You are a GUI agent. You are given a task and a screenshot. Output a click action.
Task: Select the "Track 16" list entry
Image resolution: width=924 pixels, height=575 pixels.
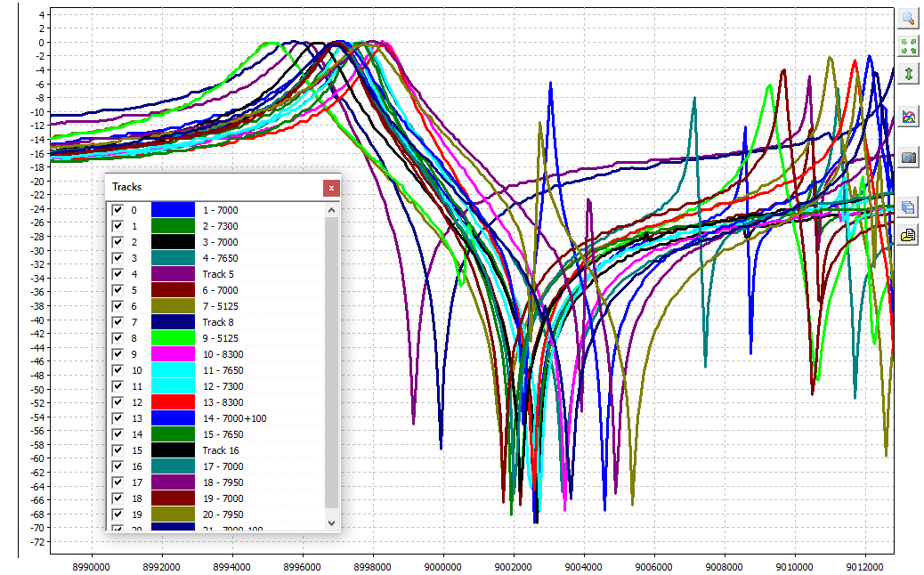[220, 450]
